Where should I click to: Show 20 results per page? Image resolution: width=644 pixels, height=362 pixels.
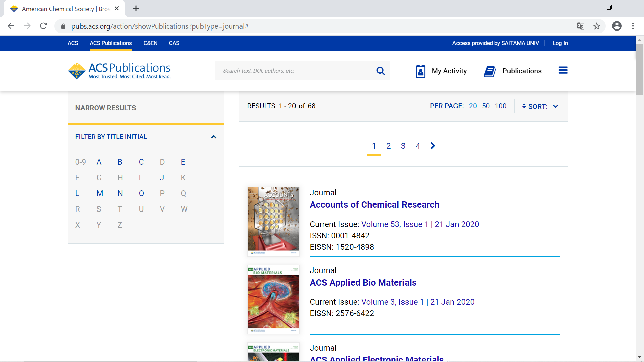tap(473, 106)
